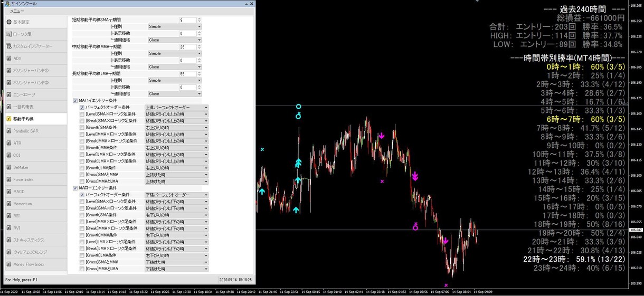Click the MACD indicator icon
This screenshot has width=644, height=296.
coord(9,192)
